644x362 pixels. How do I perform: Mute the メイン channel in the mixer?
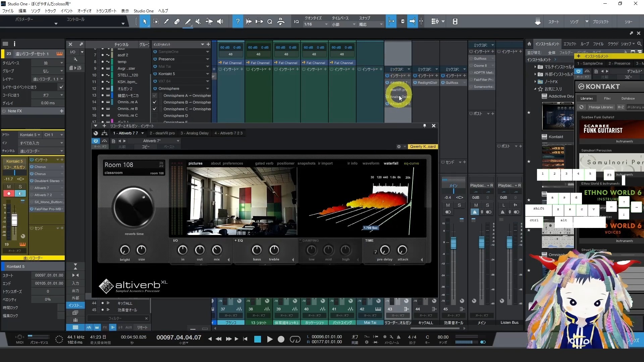[448, 205]
